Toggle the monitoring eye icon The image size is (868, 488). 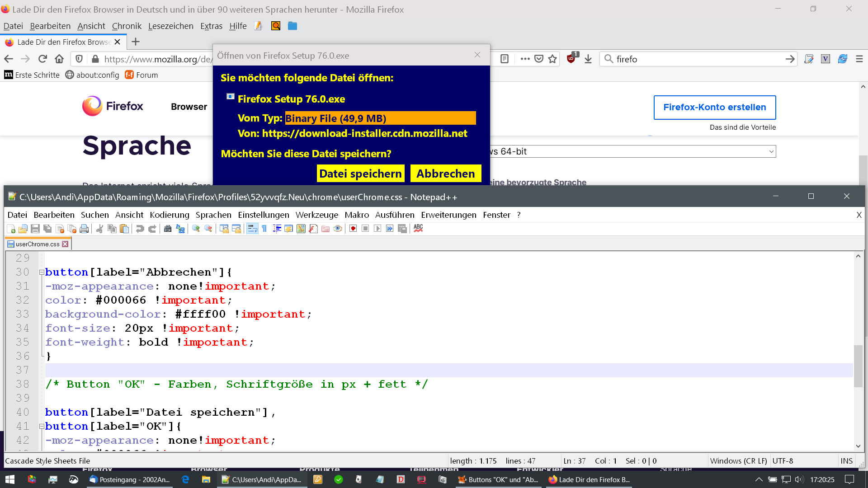tap(338, 229)
